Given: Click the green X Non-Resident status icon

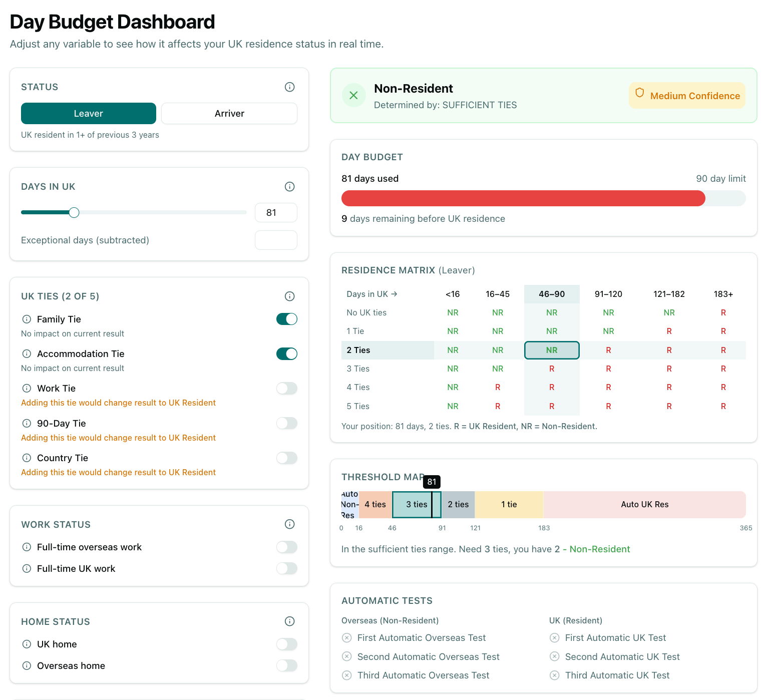Looking at the screenshot, I should [353, 95].
